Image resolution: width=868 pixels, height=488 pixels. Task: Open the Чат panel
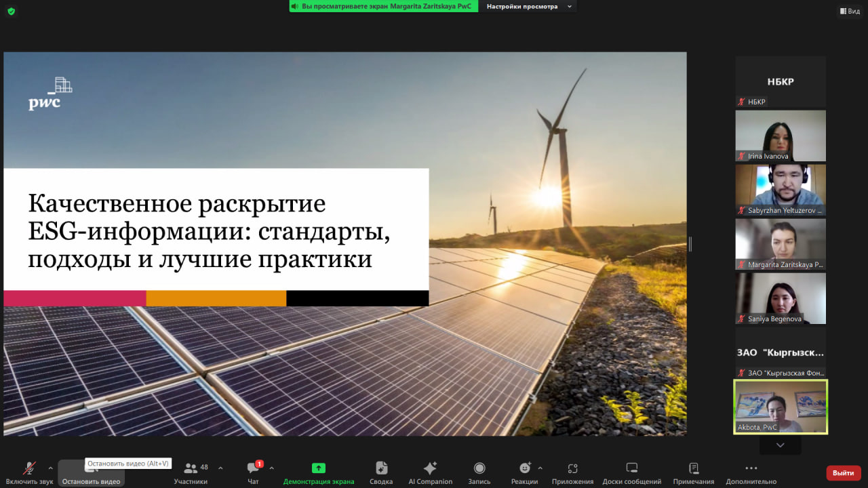(253, 472)
